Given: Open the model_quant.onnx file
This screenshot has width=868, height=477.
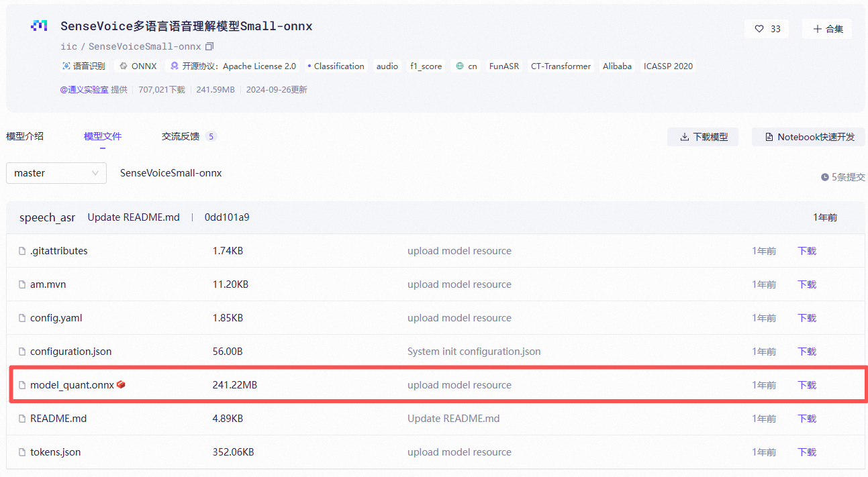Looking at the screenshot, I should (x=72, y=385).
